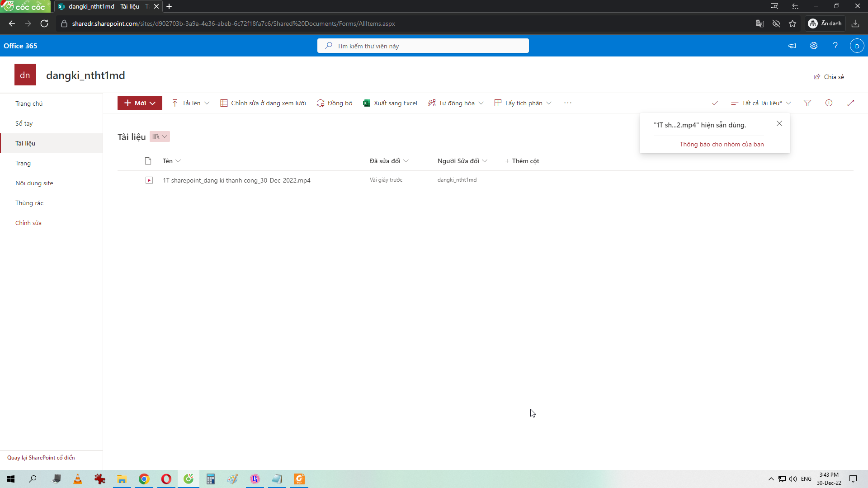Viewport: 868px width, 488px height.
Task: Click the translate page icon
Action: tap(760, 23)
